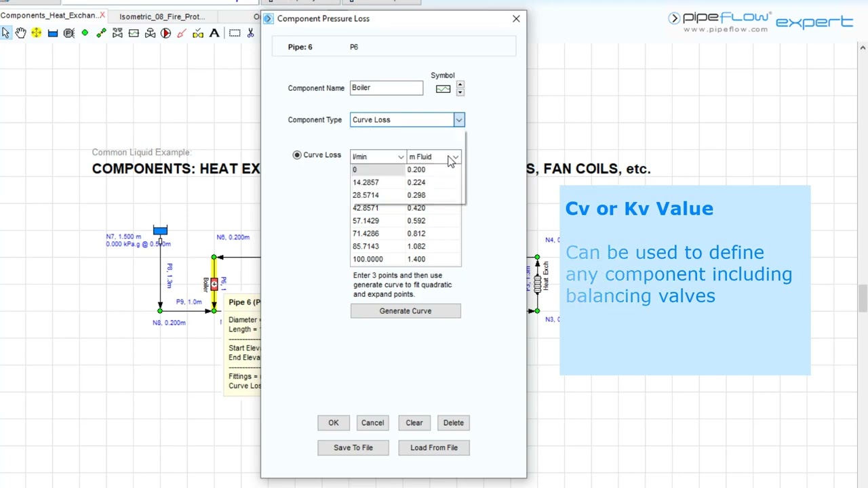
Task: Click loss cell 0.592
Action: coord(433,221)
